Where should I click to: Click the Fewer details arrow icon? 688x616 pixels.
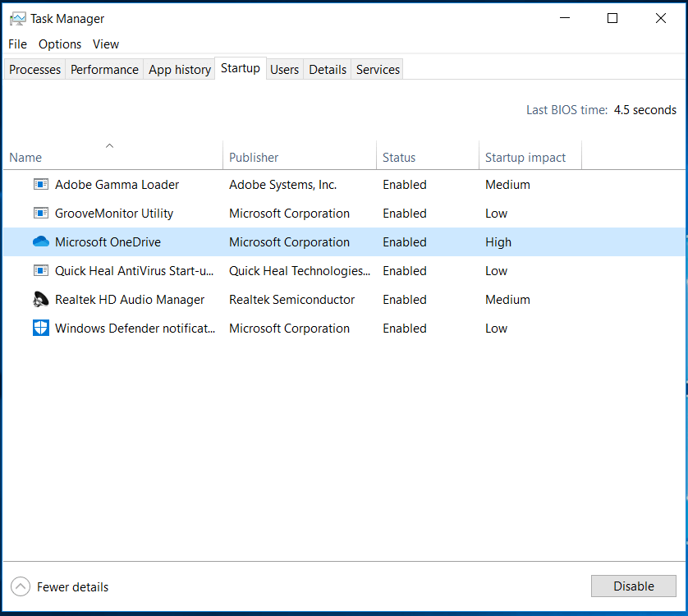[20, 586]
